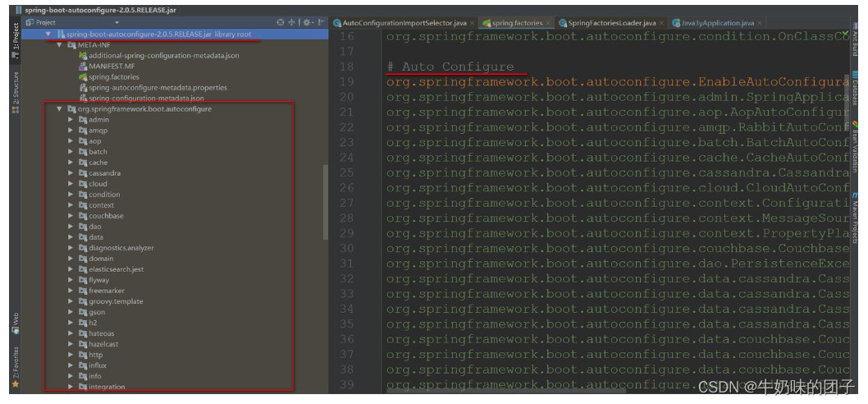868x404 pixels.
Task: Expand the cloud package
Action: [71, 183]
